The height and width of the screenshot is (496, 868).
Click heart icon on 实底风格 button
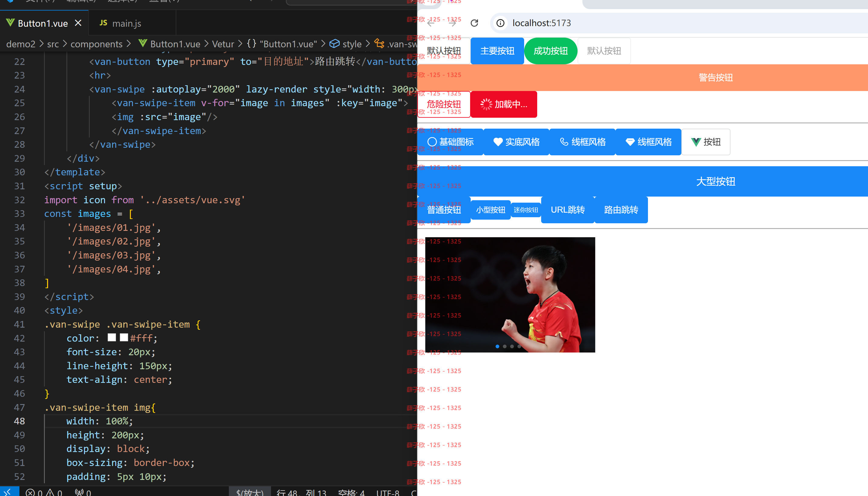pyautogui.click(x=498, y=142)
